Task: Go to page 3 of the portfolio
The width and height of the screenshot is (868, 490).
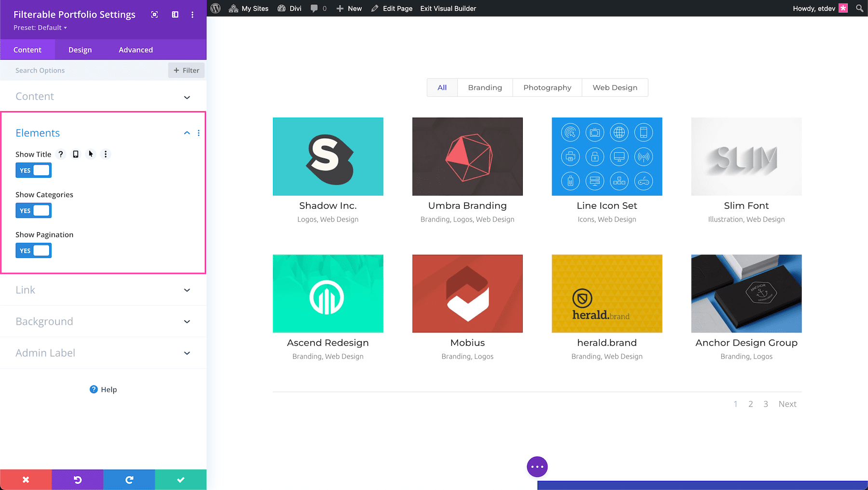Action: [766, 404]
